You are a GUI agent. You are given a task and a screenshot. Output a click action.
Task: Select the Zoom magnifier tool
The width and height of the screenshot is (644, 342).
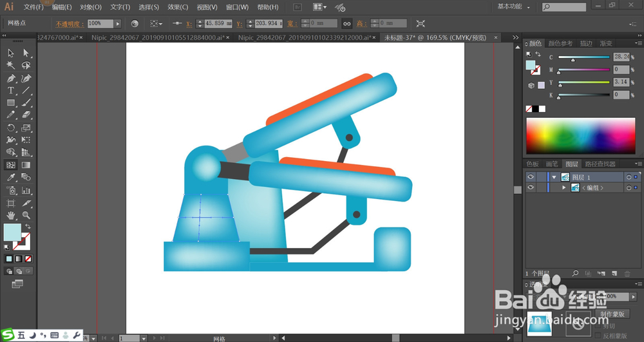pos(26,215)
